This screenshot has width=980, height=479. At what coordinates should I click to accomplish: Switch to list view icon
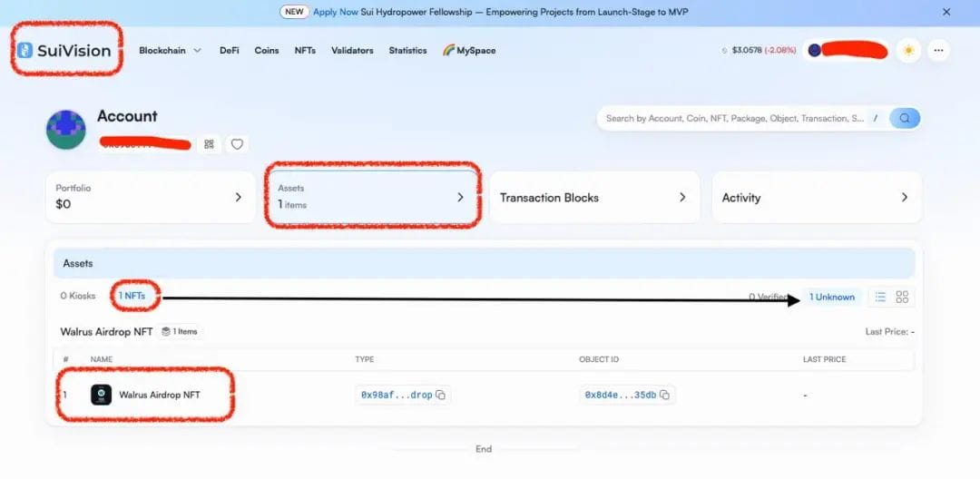pyautogui.click(x=880, y=298)
